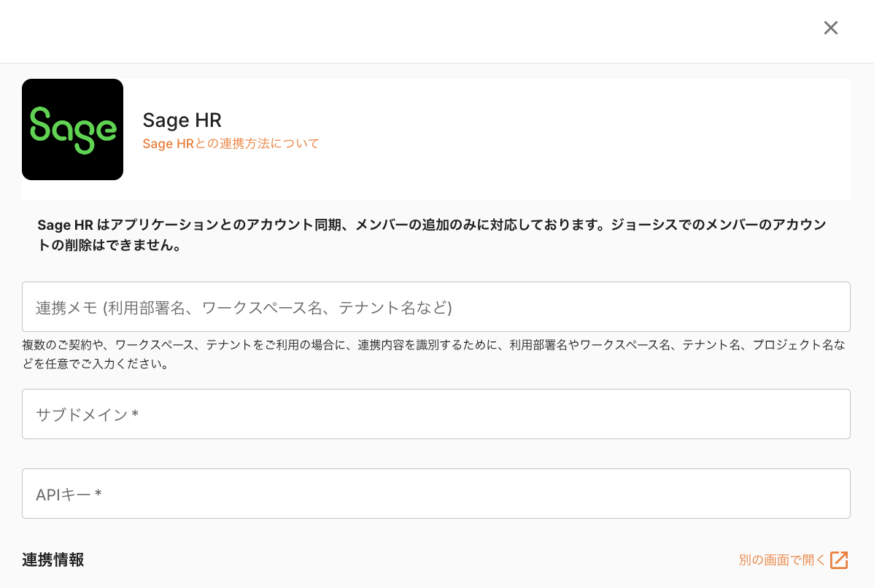Click the Sage HR title text

[182, 120]
